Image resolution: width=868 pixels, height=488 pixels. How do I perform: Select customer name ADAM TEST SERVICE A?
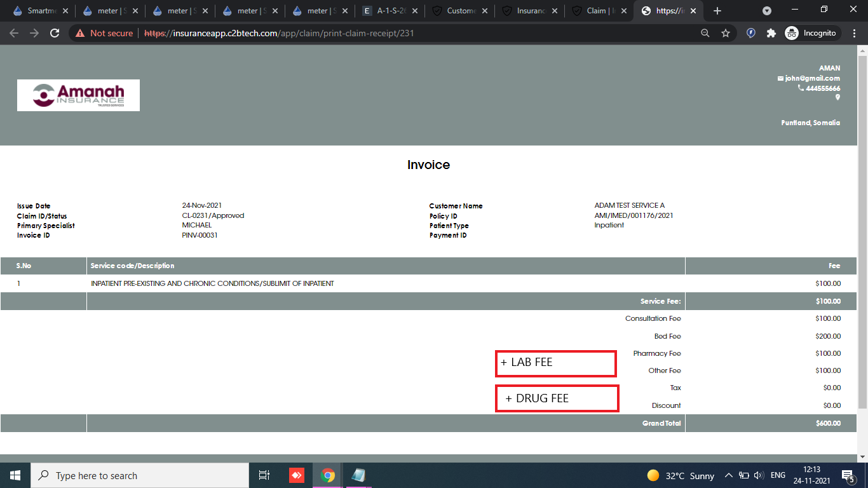(629, 205)
